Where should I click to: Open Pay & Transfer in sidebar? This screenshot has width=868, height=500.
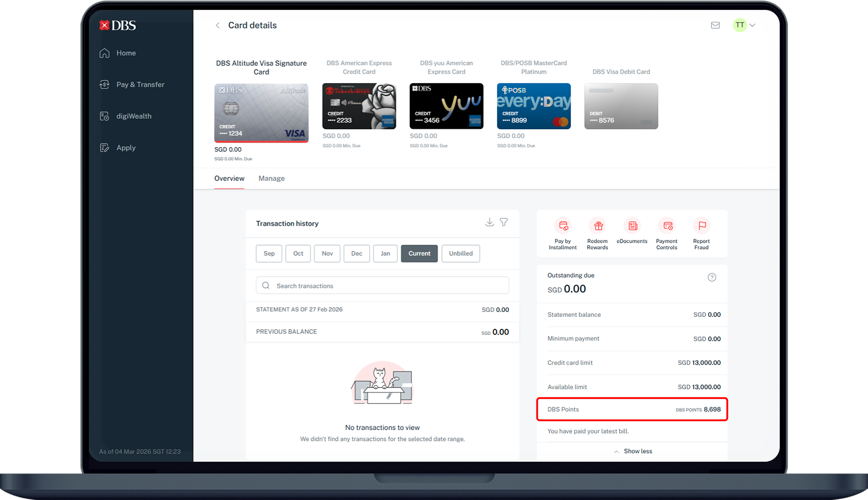140,84
